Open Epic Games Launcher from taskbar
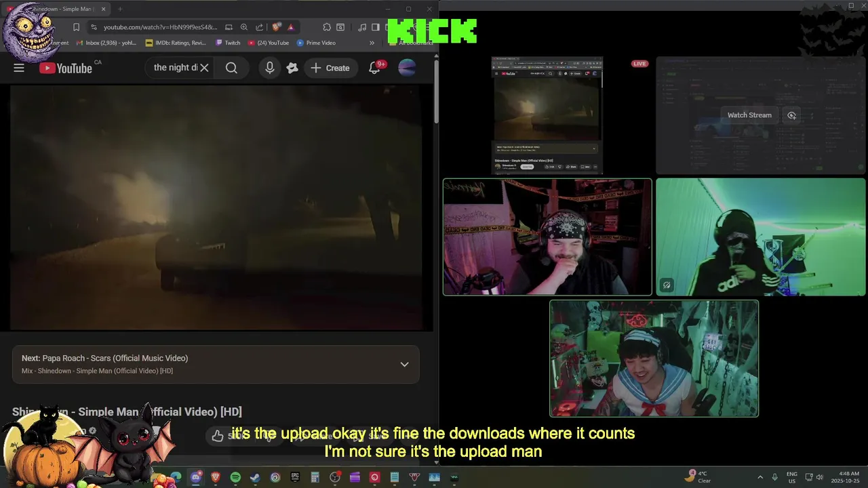868x488 pixels. click(295, 477)
